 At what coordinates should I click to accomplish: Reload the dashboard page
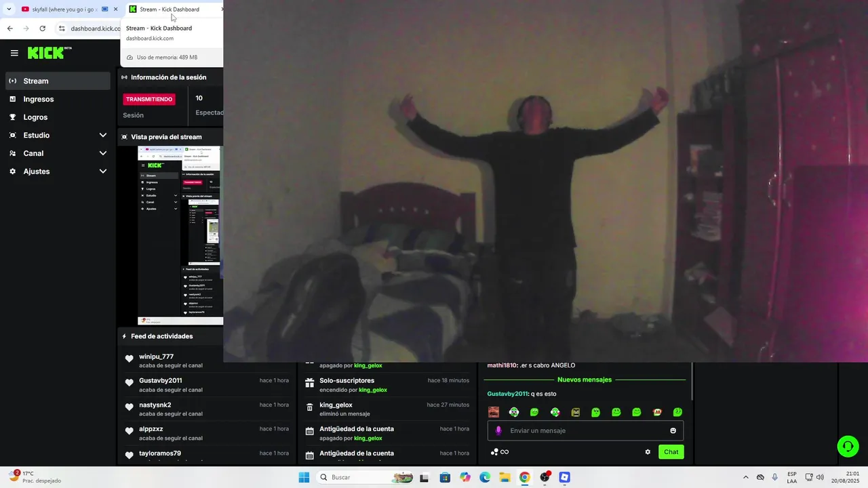[x=42, y=28]
